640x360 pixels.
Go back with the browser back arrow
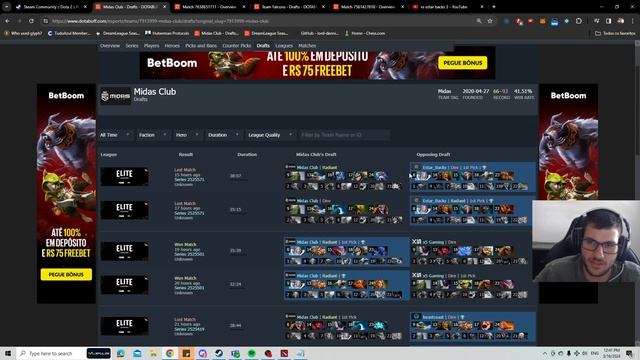coord(8,21)
